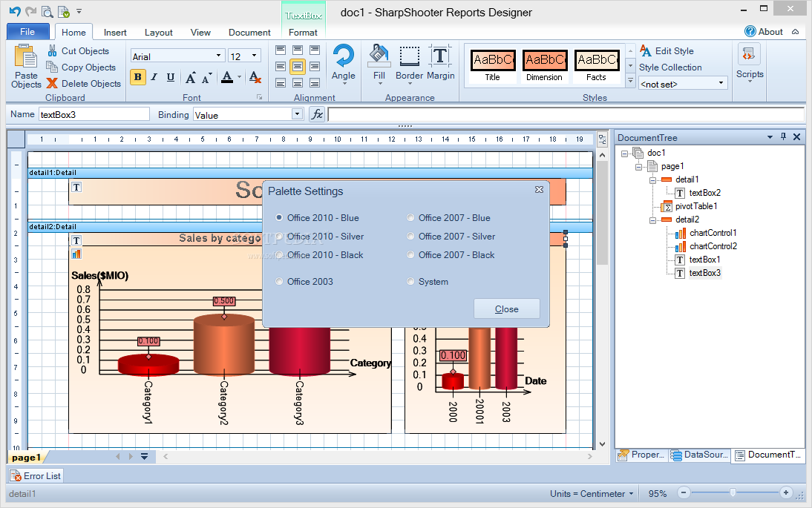Open DocumentTree panel options arrow

pos(770,137)
